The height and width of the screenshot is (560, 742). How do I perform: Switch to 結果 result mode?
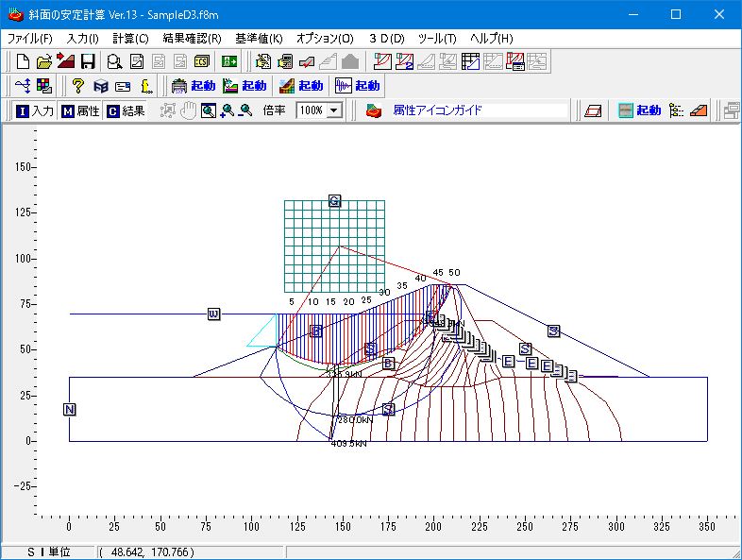[x=126, y=110]
